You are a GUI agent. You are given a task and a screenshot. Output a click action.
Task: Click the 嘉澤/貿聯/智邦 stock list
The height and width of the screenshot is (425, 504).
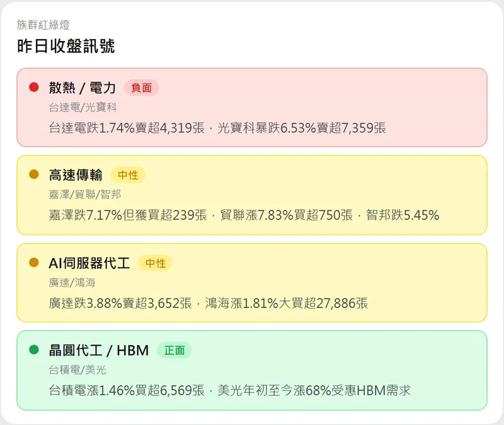click(86, 195)
